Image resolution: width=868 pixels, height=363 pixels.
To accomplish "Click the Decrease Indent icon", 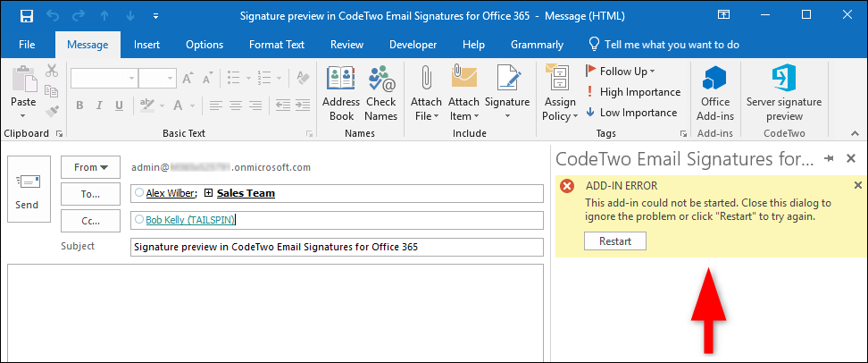I will (x=283, y=105).
